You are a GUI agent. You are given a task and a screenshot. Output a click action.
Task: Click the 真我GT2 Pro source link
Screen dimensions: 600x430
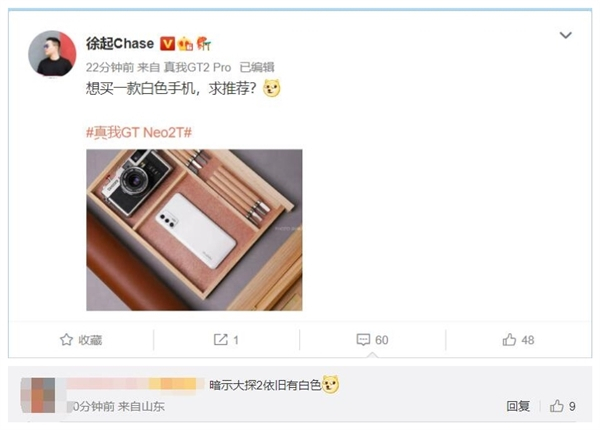click(x=197, y=67)
